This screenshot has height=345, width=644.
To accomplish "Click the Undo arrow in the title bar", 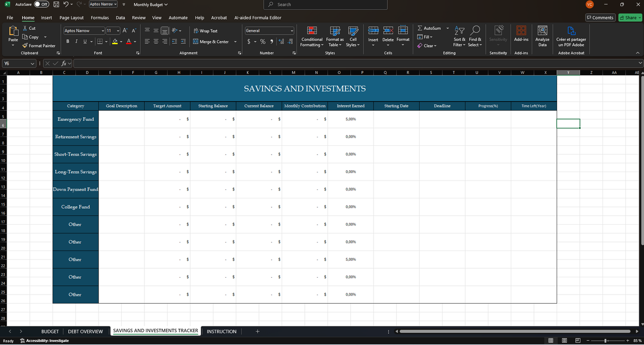I will click(66, 4).
